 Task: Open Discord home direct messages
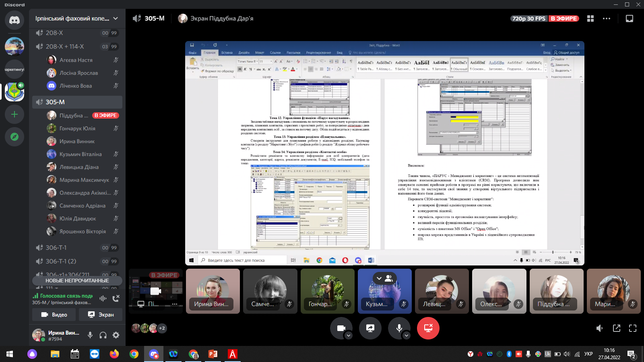[14, 20]
